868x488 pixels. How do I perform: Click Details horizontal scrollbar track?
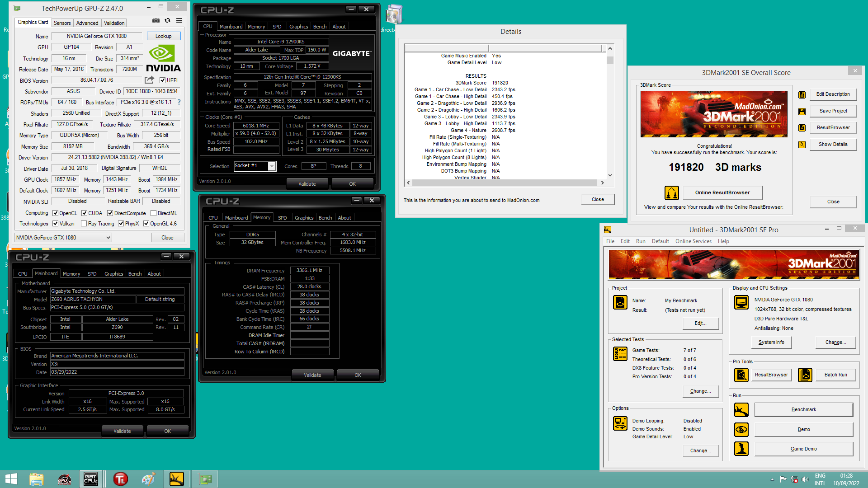[505, 183]
